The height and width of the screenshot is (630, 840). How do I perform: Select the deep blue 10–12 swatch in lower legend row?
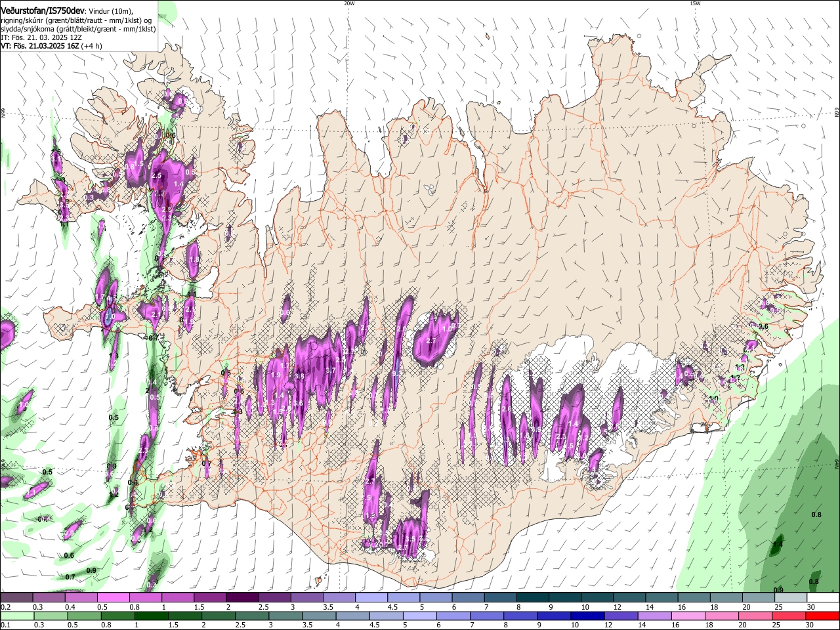(x=586, y=616)
